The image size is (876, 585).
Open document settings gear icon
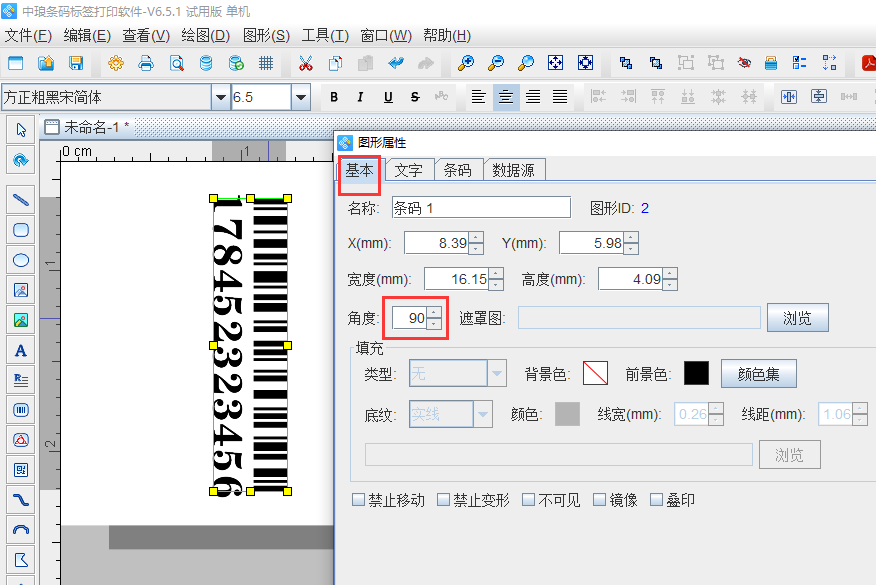click(x=116, y=63)
